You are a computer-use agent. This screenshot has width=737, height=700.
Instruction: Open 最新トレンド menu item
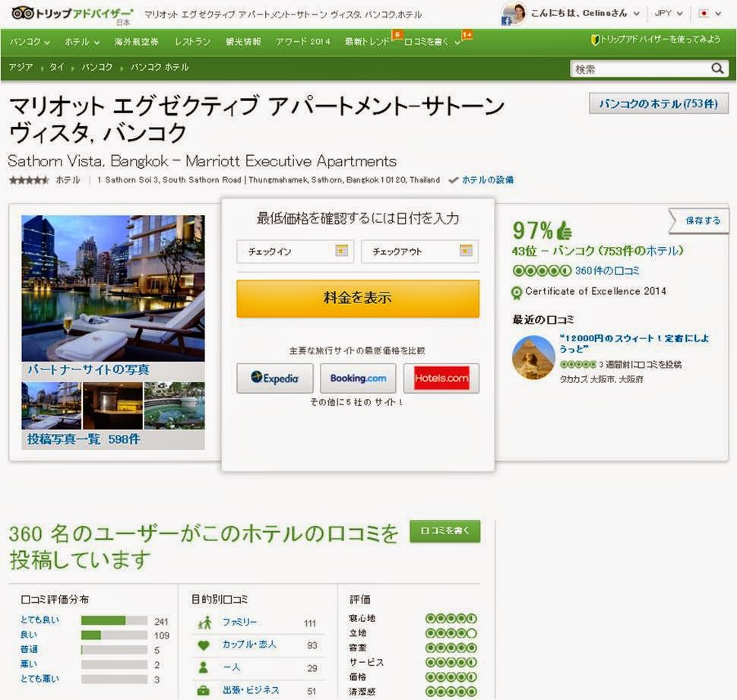click(367, 42)
